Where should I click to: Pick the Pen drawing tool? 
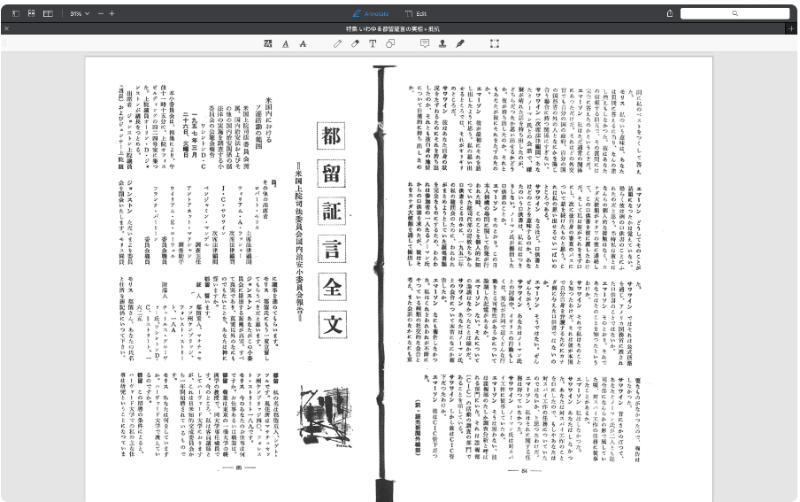pos(337,44)
